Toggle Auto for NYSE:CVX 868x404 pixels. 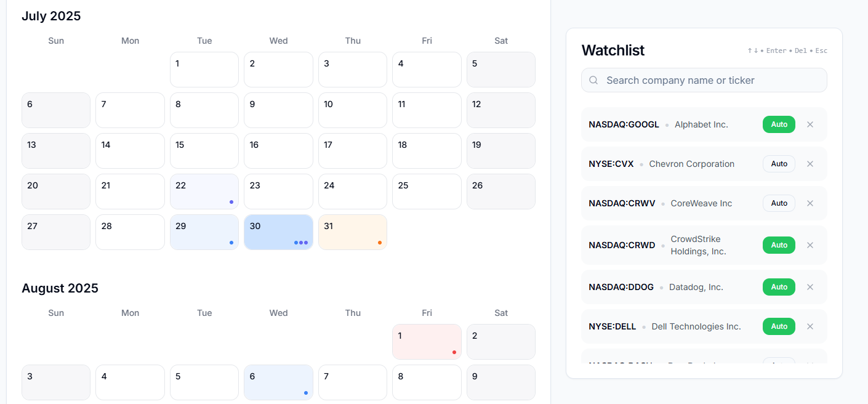tap(779, 164)
